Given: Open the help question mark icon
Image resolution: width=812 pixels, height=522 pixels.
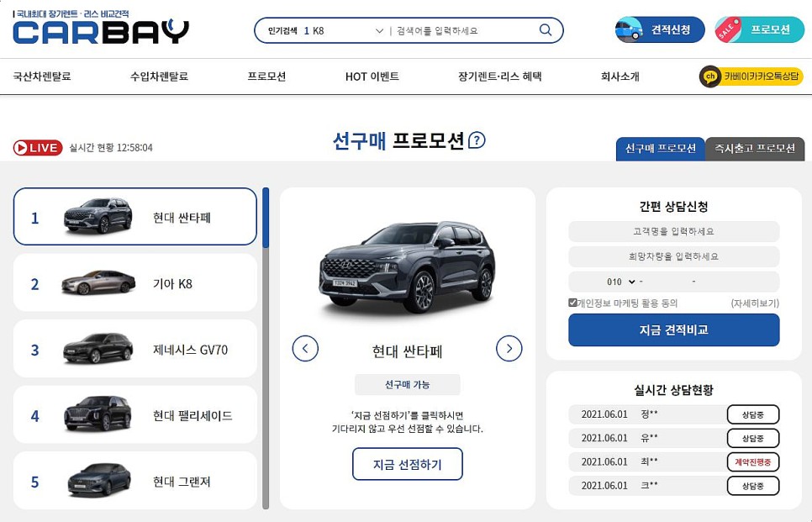Looking at the screenshot, I should coord(477,140).
